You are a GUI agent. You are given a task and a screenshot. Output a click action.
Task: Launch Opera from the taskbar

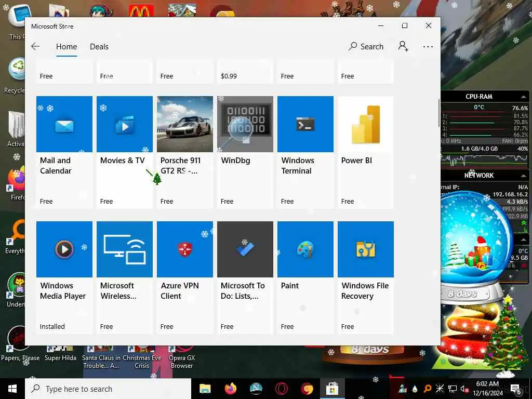(x=281, y=389)
